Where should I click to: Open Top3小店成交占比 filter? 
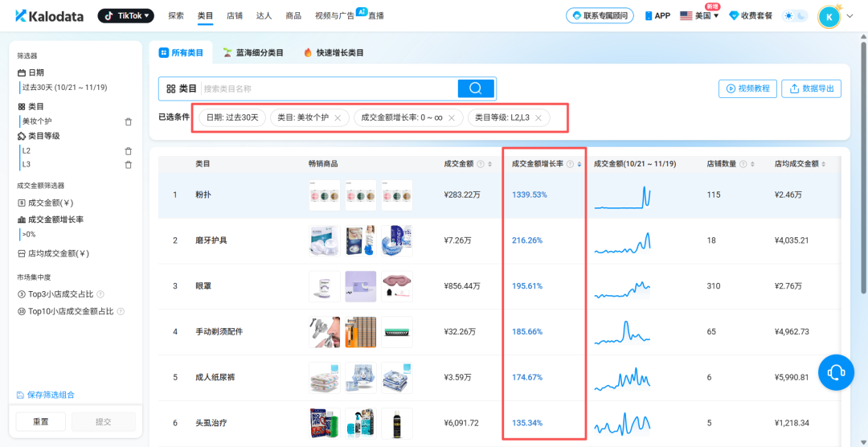click(x=56, y=295)
